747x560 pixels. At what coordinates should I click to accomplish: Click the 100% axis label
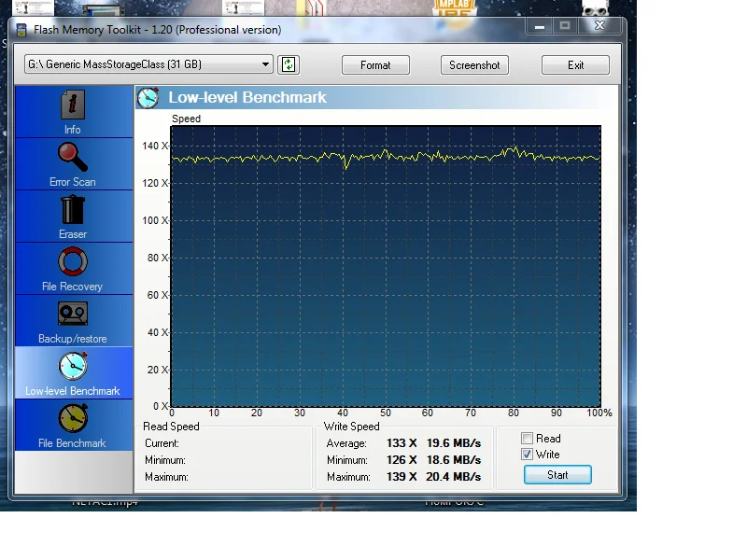click(x=599, y=413)
